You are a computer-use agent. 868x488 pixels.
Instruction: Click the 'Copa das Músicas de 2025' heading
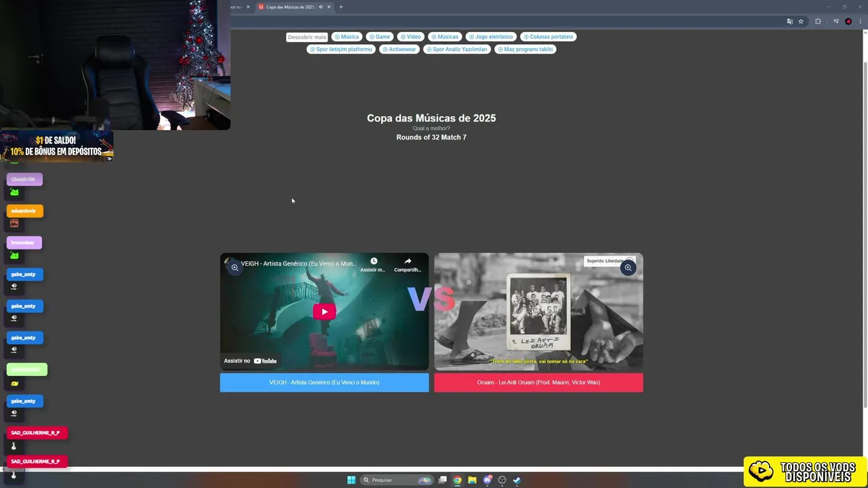[x=431, y=118]
